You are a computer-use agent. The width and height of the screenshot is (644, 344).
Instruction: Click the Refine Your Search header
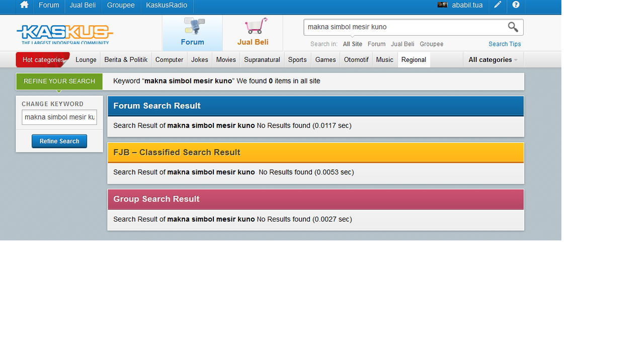pyautogui.click(x=59, y=81)
